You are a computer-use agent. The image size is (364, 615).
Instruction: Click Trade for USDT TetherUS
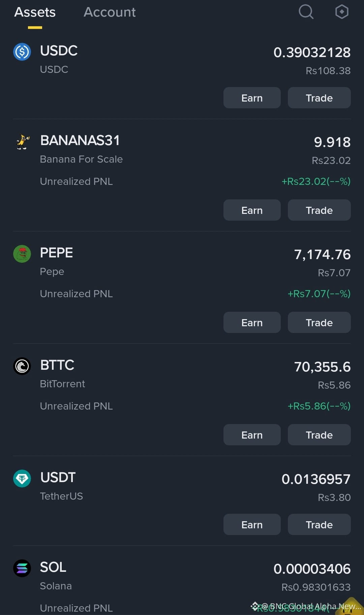[319, 525]
